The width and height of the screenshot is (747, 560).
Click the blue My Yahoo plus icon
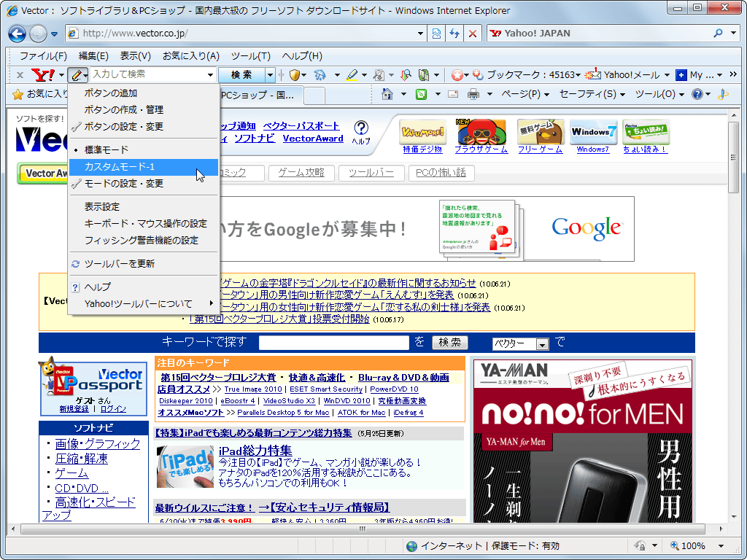[x=681, y=75]
